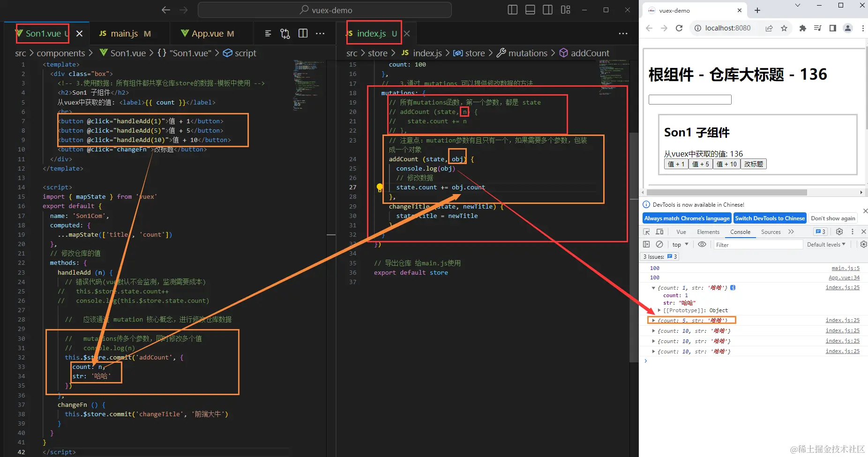Go forward in VS Code navigation history
This screenshot has width=868, height=457.
tap(184, 10)
